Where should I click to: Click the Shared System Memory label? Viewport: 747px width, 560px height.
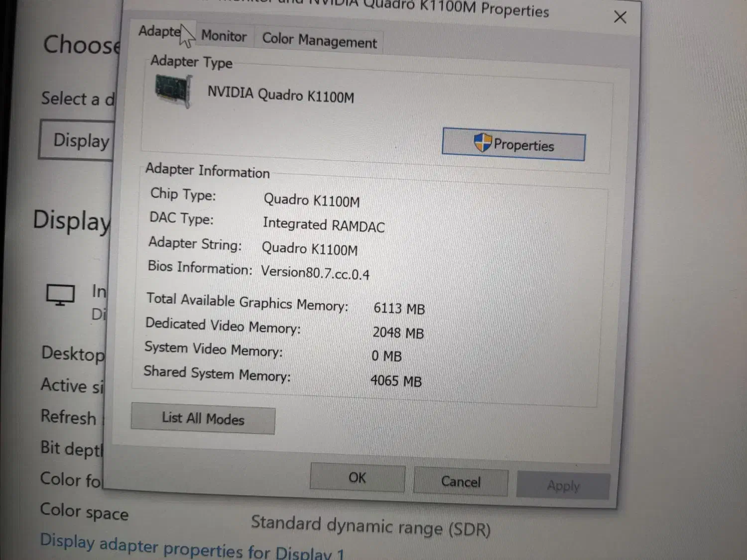pyautogui.click(x=217, y=373)
